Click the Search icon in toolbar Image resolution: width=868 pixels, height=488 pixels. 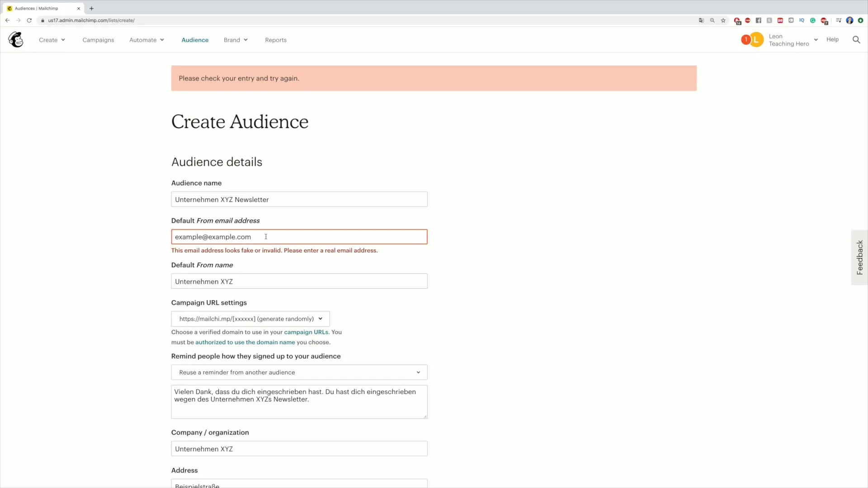[x=857, y=39]
